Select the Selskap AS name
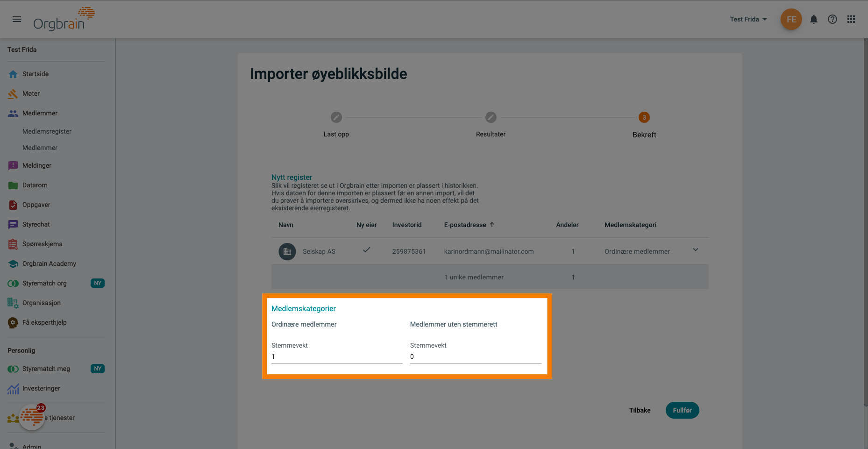868x449 pixels. pyautogui.click(x=319, y=251)
